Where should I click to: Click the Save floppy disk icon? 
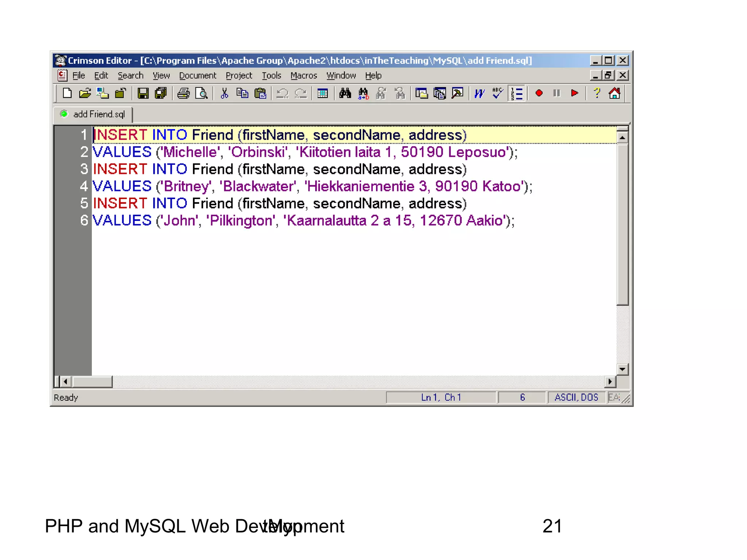coord(143,93)
